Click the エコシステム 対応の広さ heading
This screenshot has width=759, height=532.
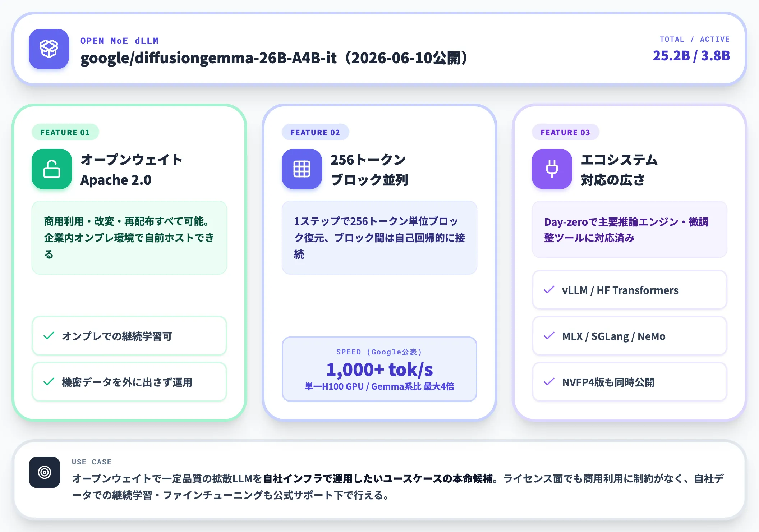(x=619, y=170)
